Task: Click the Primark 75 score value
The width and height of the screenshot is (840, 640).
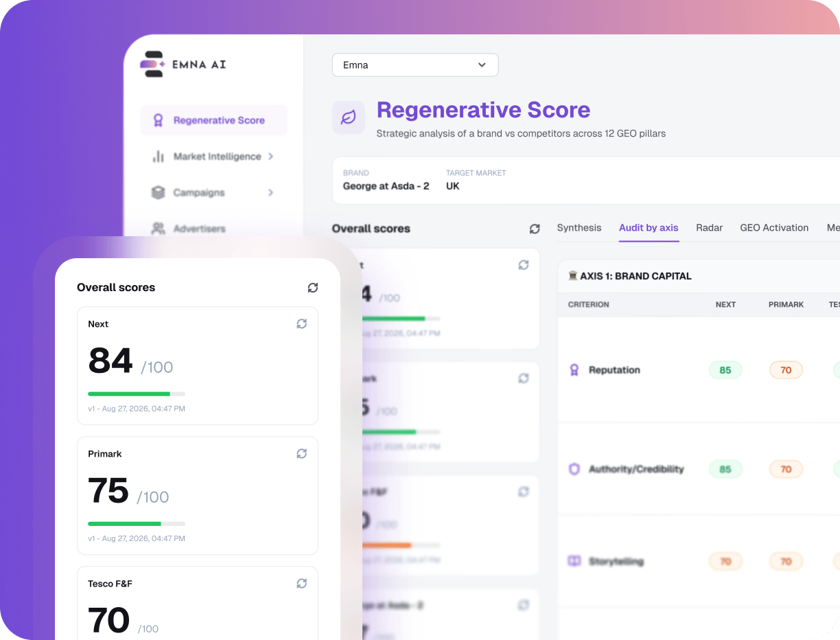Action: click(108, 490)
